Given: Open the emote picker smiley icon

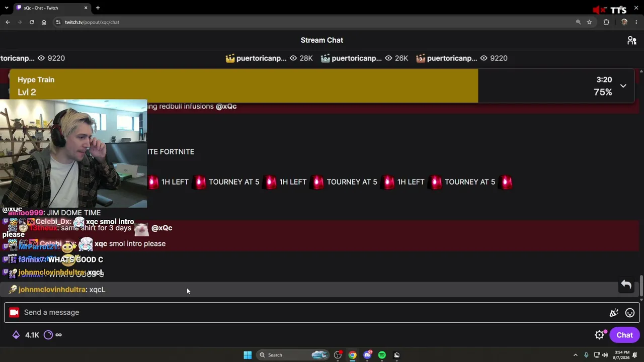Looking at the screenshot, I should tap(630, 313).
